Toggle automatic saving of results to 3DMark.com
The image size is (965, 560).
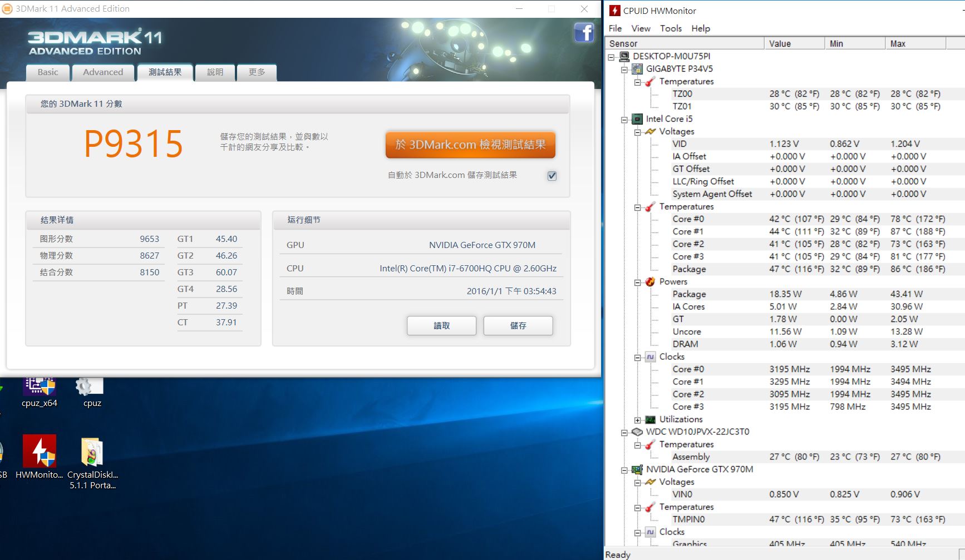pyautogui.click(x=552, y=176)
